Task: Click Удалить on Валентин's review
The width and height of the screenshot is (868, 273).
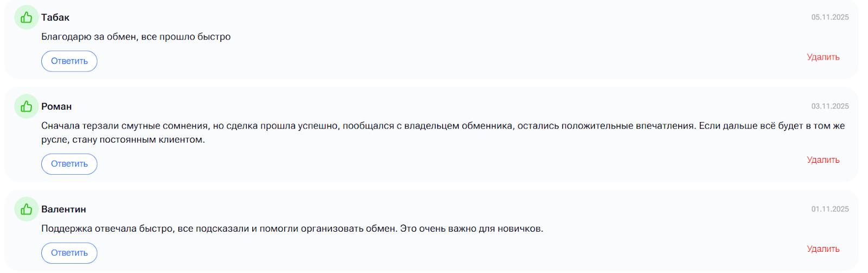Action: (x=823, y=249)
